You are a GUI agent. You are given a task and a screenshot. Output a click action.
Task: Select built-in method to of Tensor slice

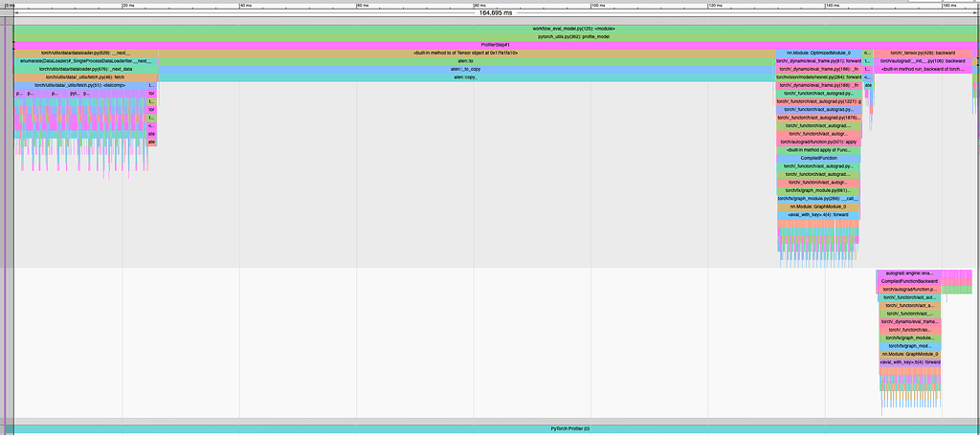click(x=465, y=54)
